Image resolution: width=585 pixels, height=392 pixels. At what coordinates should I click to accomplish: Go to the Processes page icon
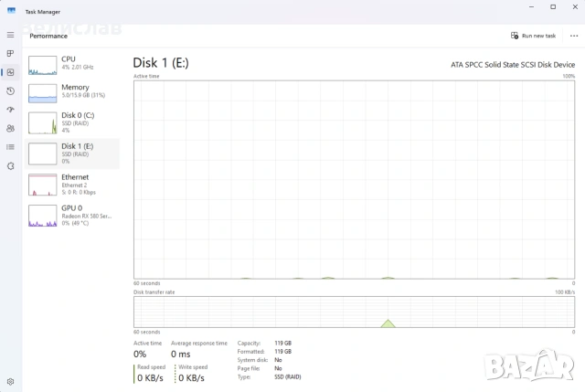[x=10, y=53]
